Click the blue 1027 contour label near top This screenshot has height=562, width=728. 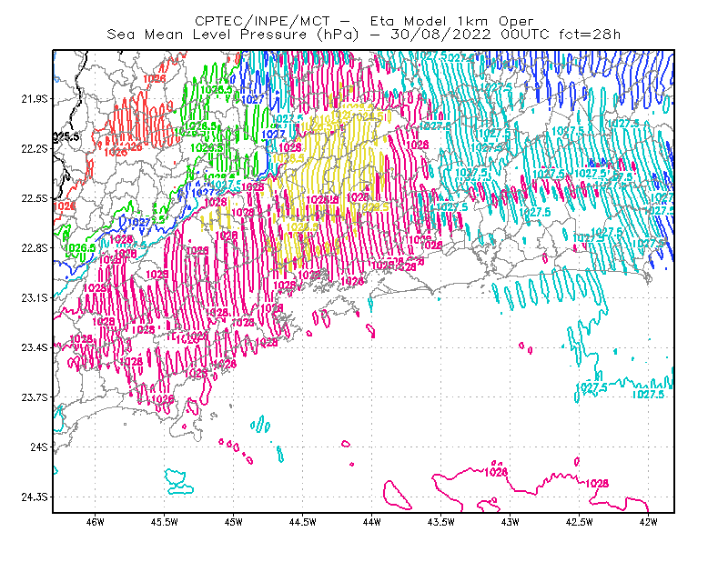click(x=253, y=99)
